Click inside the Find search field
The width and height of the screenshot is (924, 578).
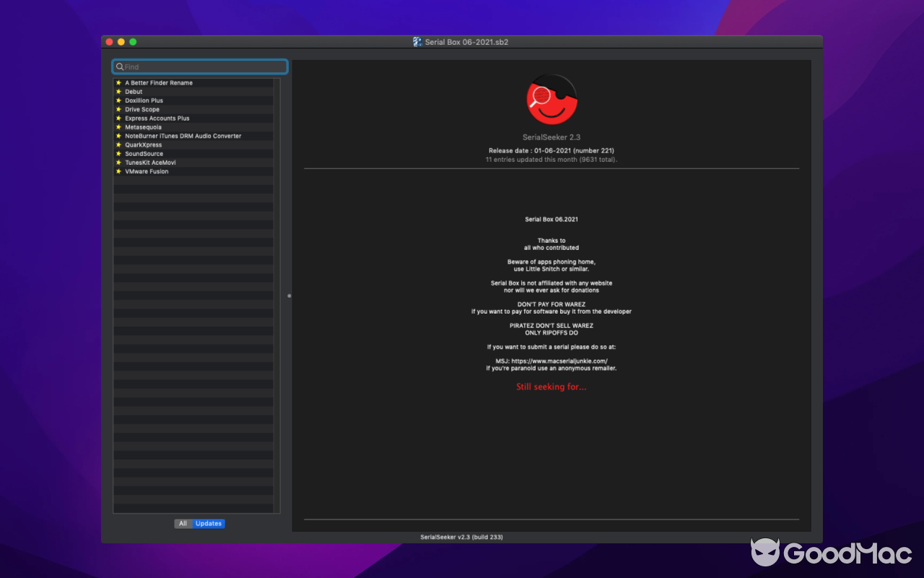coord(202,67)
